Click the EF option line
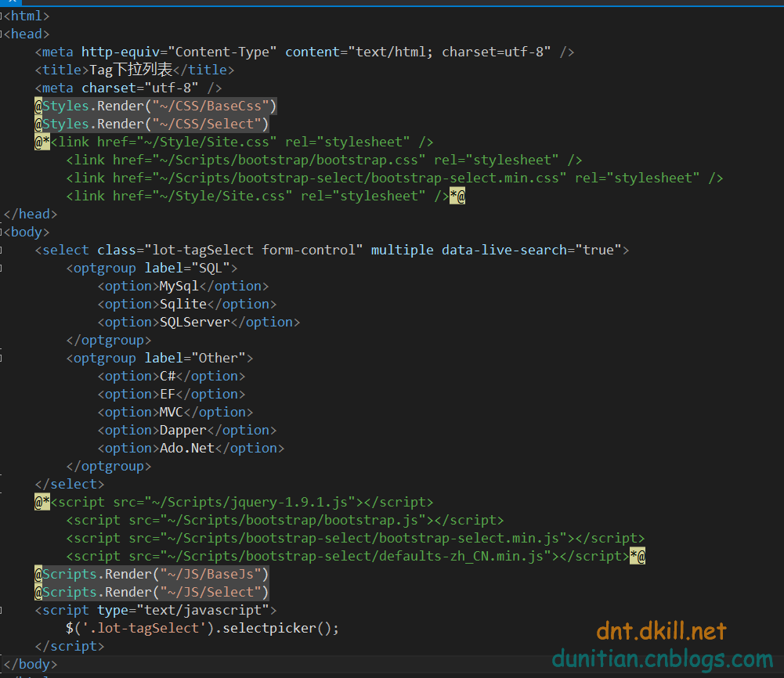 [x=172, y=395]
